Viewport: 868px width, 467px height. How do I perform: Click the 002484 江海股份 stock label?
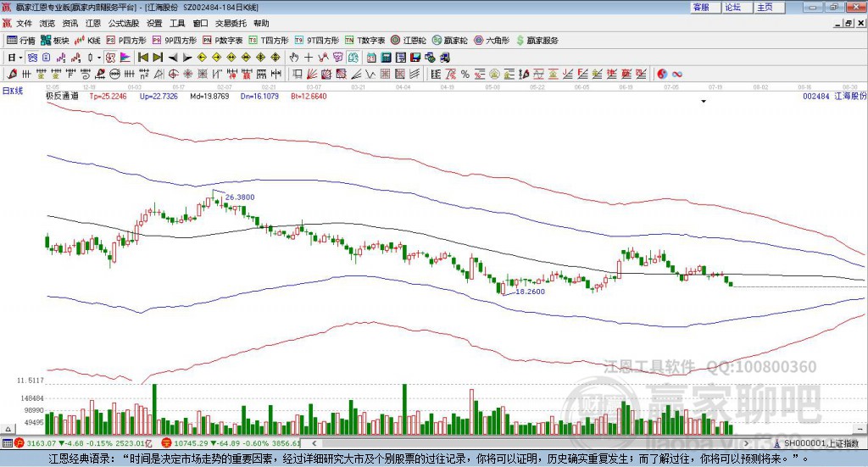(835, 96)
